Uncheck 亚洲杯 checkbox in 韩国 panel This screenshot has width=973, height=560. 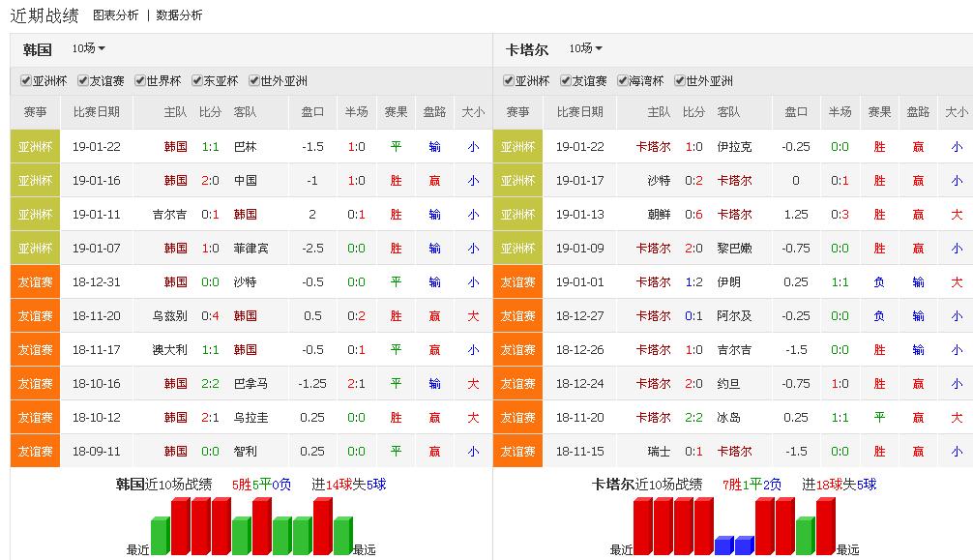[26, 81]
